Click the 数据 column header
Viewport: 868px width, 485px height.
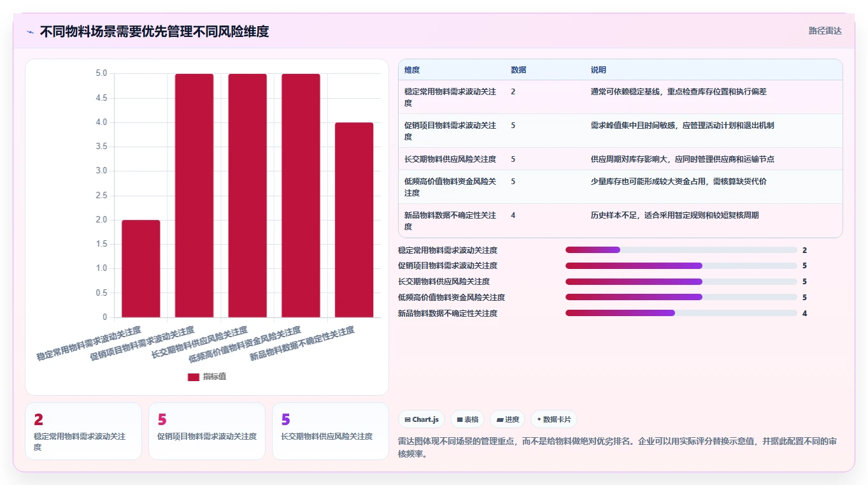pos(518,70)
